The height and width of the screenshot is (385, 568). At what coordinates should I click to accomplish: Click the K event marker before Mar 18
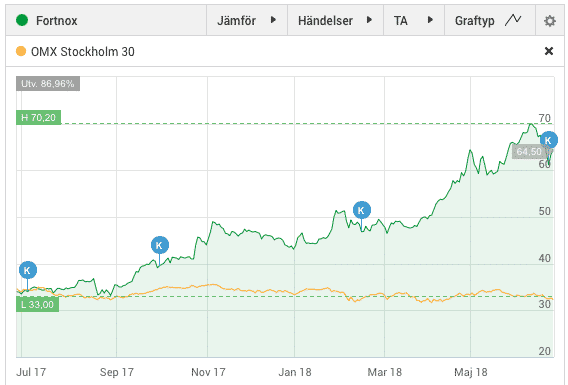[362, 210]
